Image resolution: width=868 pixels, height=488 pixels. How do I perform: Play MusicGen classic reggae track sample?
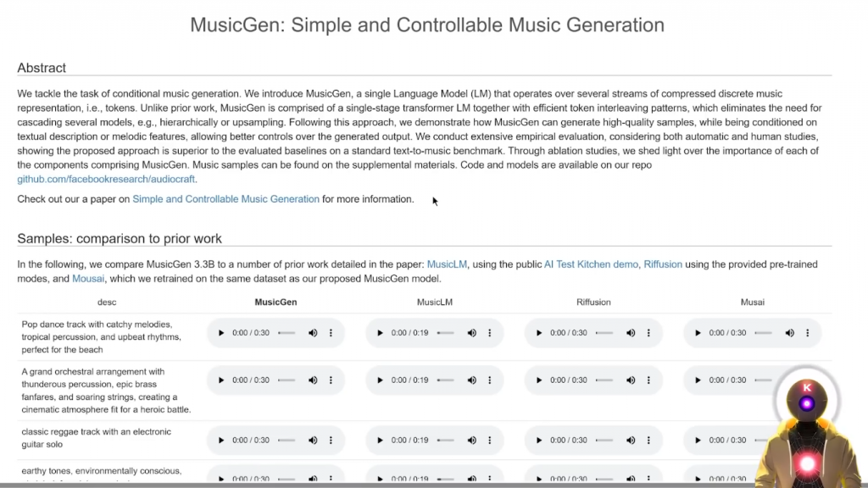[x=221, y=441]
